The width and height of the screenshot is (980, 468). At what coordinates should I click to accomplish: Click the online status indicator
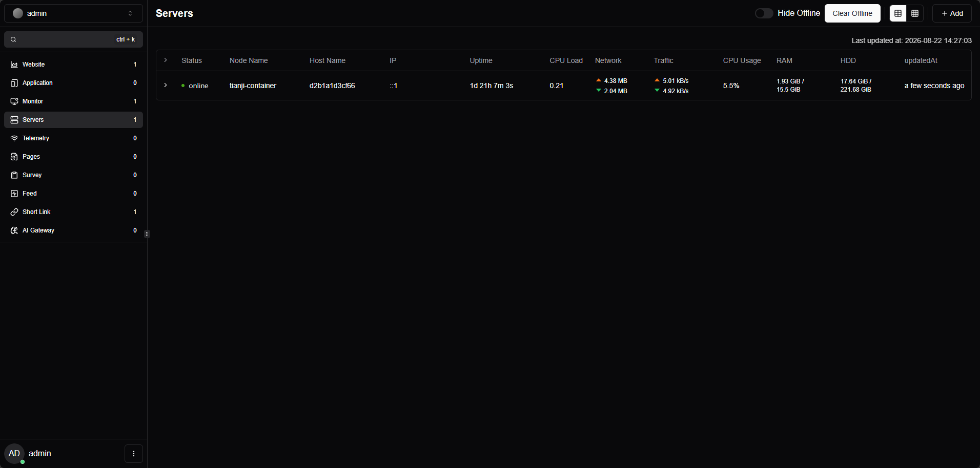click(x=195, y=86)
